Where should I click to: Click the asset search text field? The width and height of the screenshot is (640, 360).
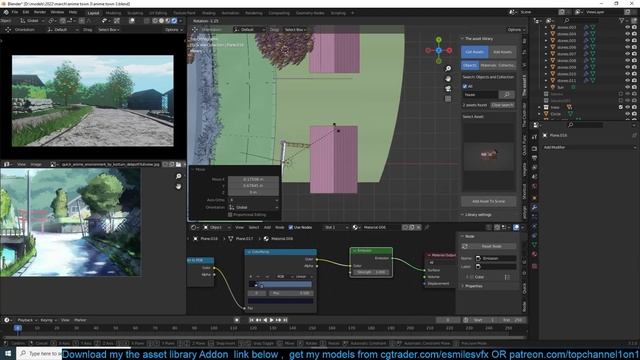tap(480, 95)
